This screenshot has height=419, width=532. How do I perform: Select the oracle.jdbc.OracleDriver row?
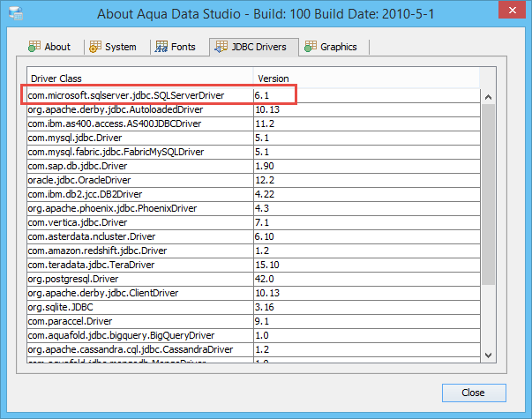pos(253,180)
